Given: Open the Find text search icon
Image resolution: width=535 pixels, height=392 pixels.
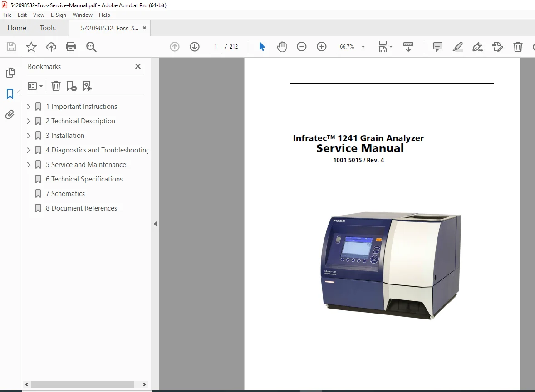Looking at the screenshot, I should pyautogui.click(x=91, y=47).
